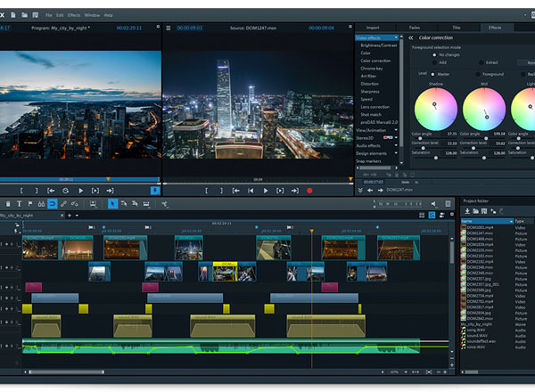This screenshot has width=535, height=392.
Task: Select the Foreground level radio button
Action: coord(478,74)
